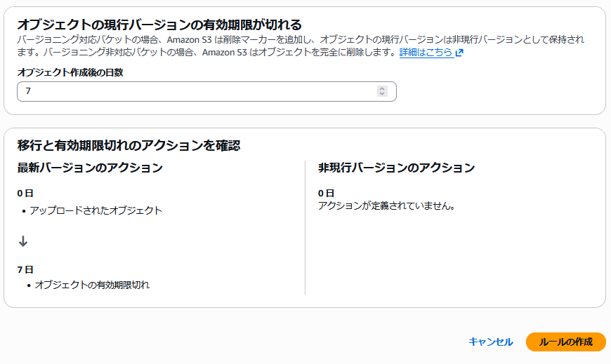Click the down arrow icon between 0日 and 7日
611x364 pixels.
(23, 241)
